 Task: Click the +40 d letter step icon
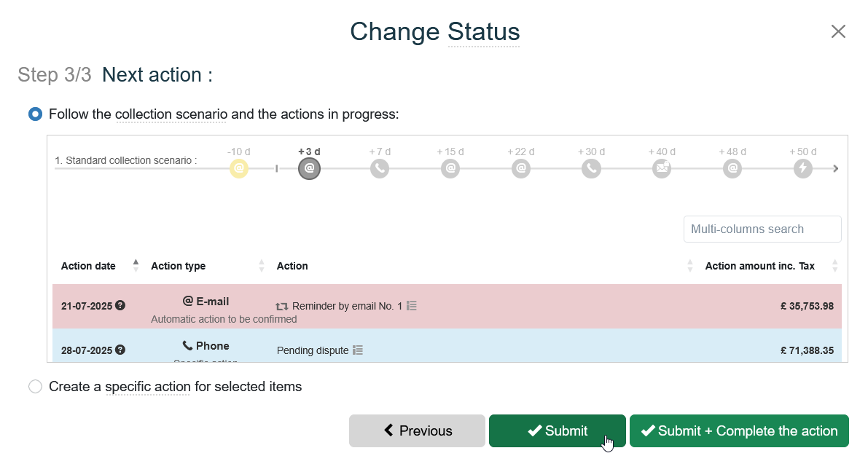pyautogui.click(x=662, y=169)
